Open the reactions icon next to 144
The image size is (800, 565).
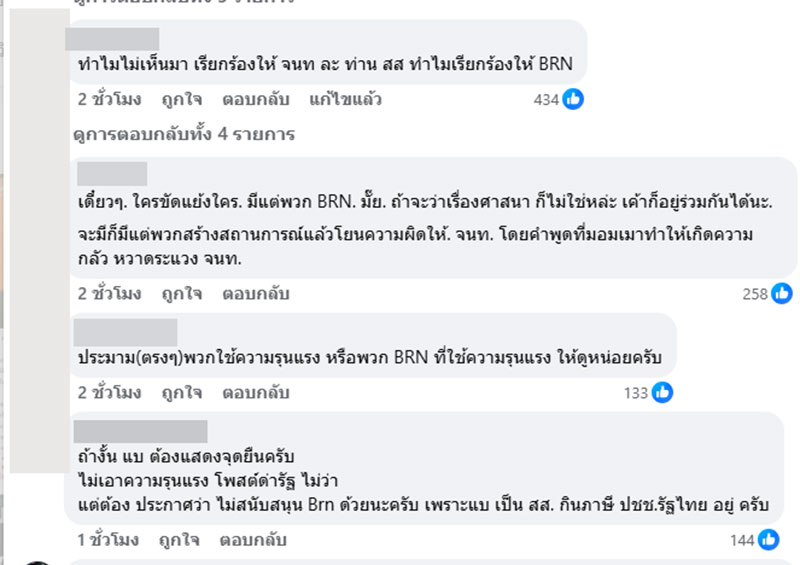pos(768,540)
